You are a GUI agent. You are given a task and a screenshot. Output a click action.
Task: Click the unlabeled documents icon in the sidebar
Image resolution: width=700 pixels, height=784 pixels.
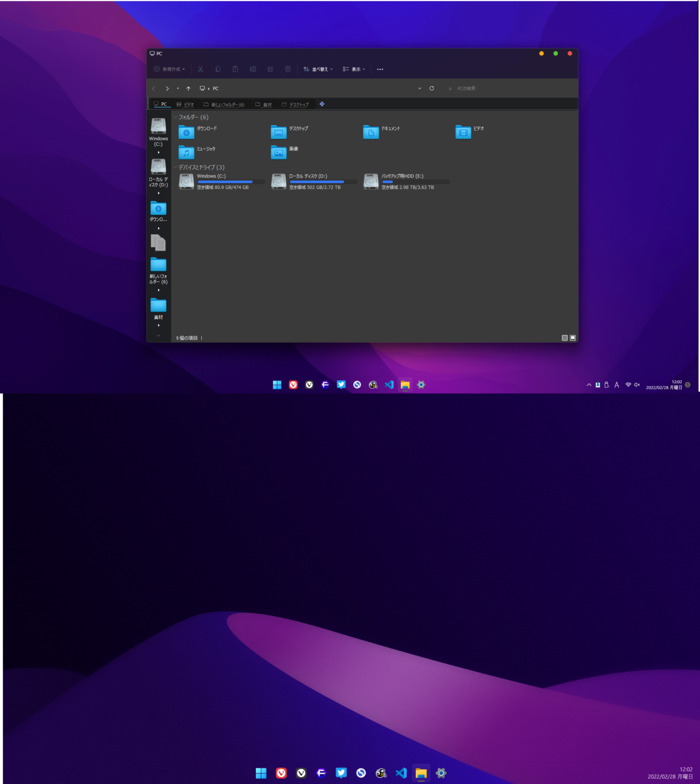[158, 242]
